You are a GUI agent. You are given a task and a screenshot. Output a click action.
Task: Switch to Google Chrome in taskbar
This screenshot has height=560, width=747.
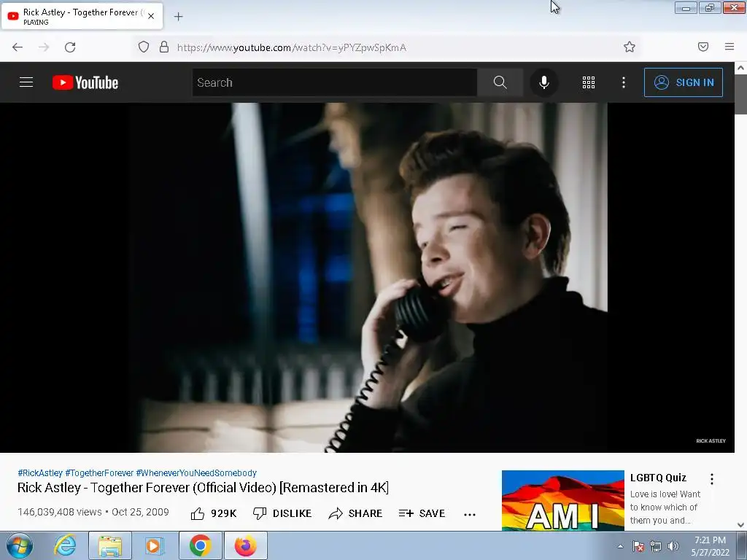[x=200, y=545]
